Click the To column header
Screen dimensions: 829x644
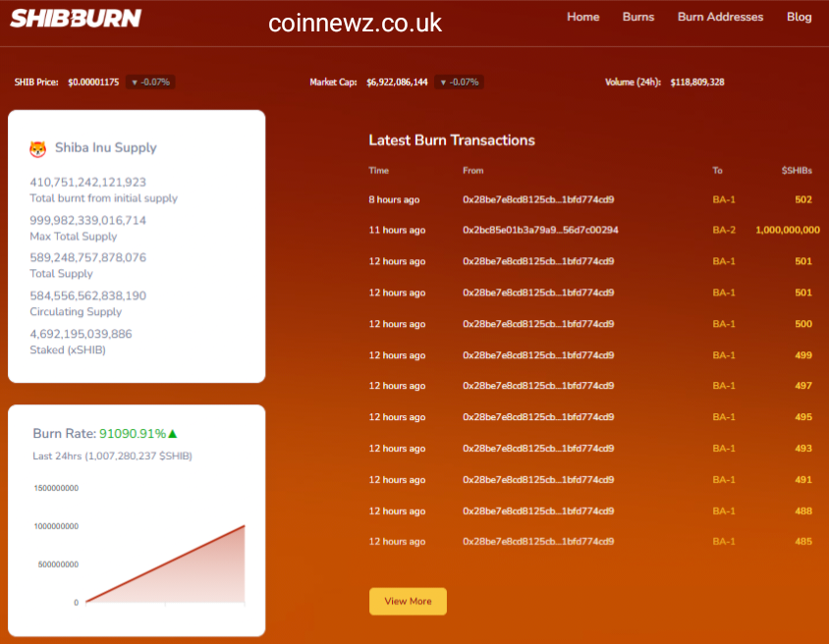pos(717,171)
